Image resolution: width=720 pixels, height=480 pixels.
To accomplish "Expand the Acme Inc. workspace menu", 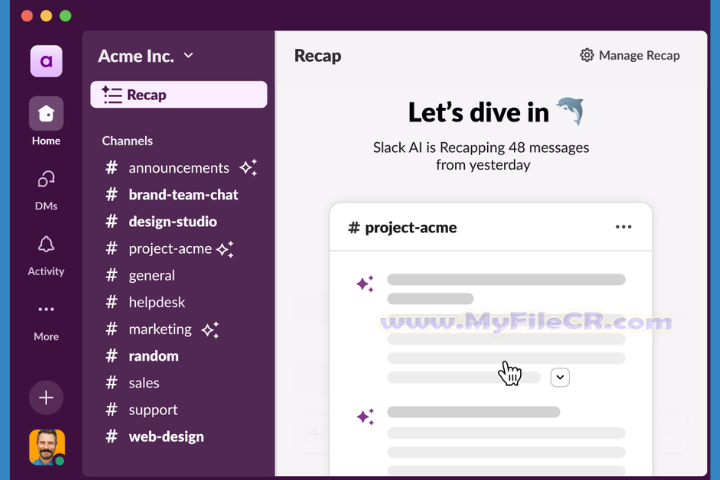I will click(x=145, y=56).
